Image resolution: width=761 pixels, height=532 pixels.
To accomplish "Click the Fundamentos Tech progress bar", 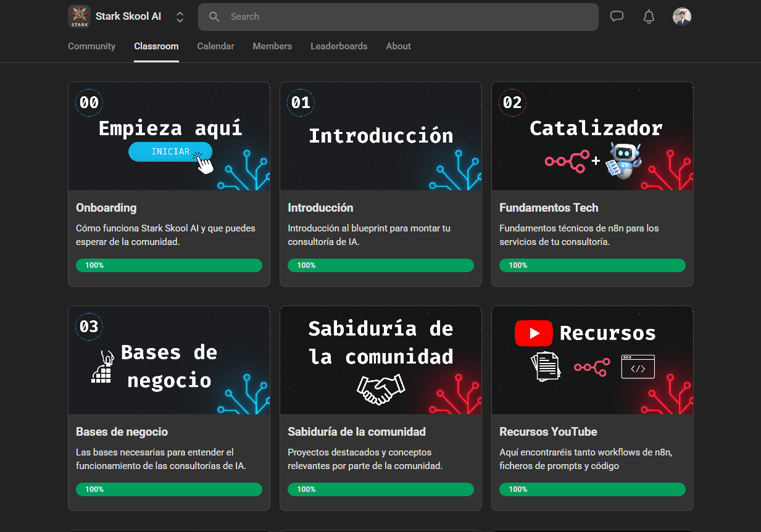I will 593,265.
